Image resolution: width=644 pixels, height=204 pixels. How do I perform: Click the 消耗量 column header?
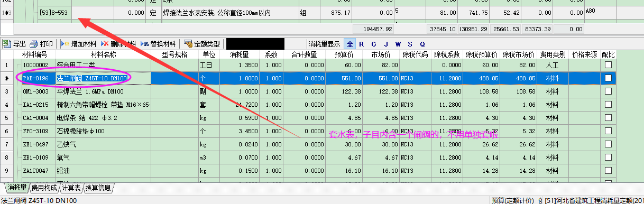pyautogui.click(x=239, y=54)
